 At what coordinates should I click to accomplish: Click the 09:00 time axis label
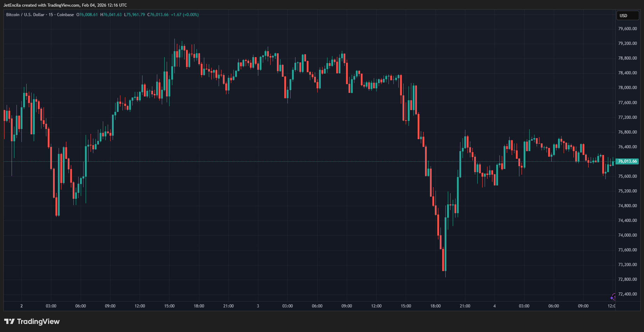(x=110, y=306)
